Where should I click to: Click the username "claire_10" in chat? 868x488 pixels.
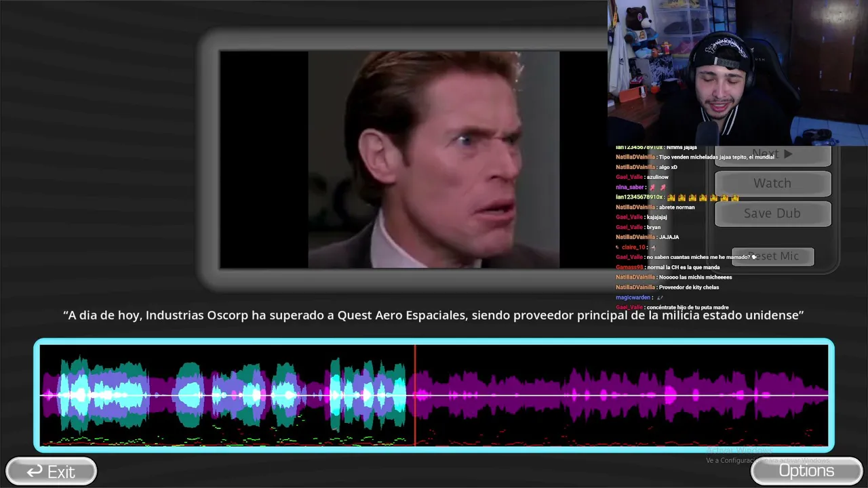tap(635, 247)
